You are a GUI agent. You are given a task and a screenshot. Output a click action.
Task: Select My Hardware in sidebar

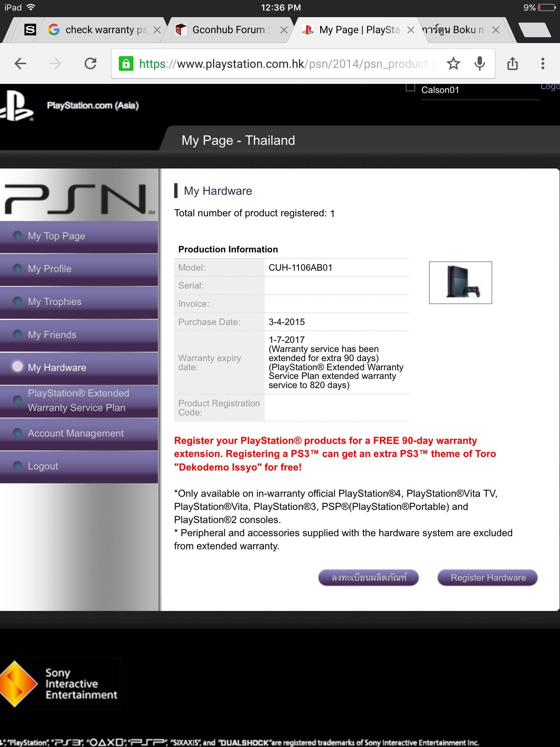pyautogui.click(x=79, y=368)
